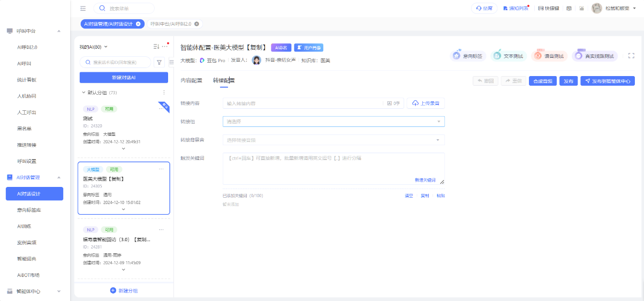Viewport: 644px width, 301px height.
Task: Open 真实线路测试
Action: click(594, 56)
